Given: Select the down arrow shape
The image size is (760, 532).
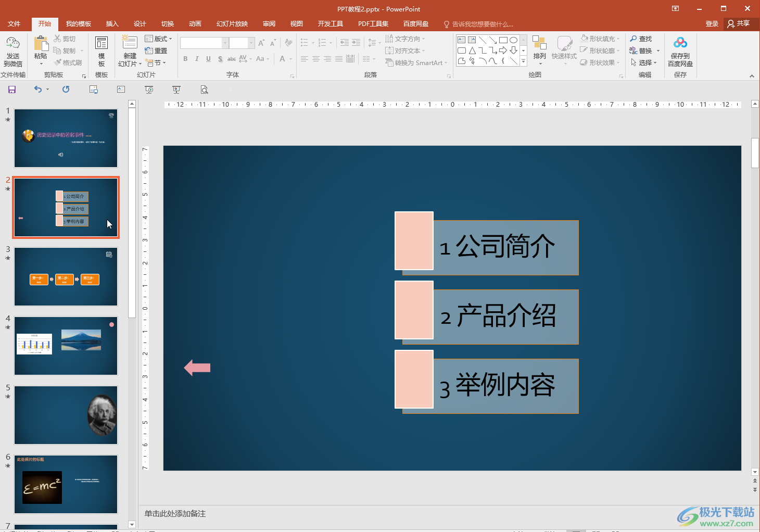Looking at the screenshot, I should click(x=513, y=50).
